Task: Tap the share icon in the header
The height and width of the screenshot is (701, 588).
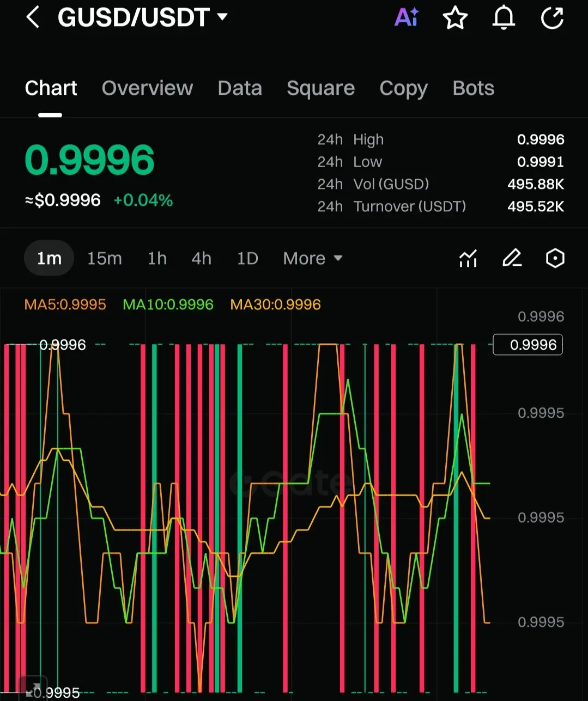Action: [552, 18]
